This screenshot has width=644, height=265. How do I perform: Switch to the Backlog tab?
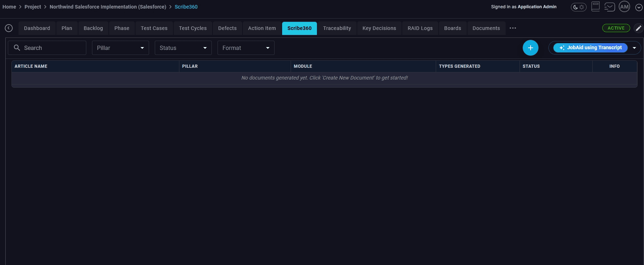(x=93, y=28)
